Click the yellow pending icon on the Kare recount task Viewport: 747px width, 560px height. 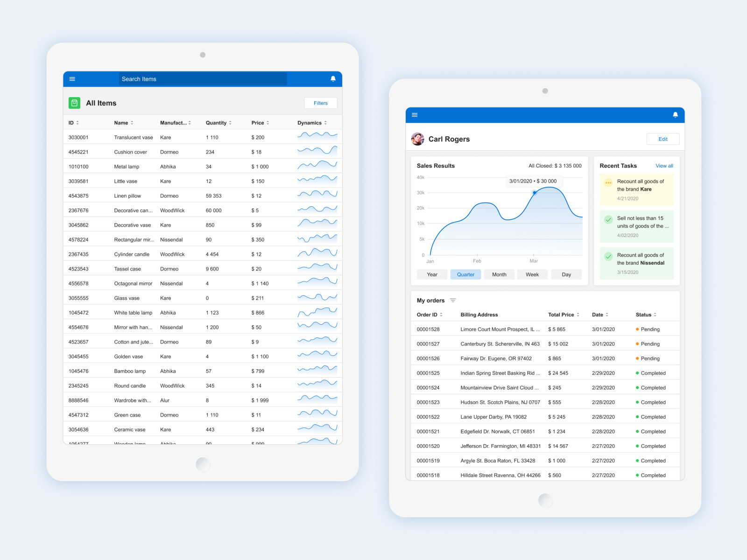pos(608,183)
